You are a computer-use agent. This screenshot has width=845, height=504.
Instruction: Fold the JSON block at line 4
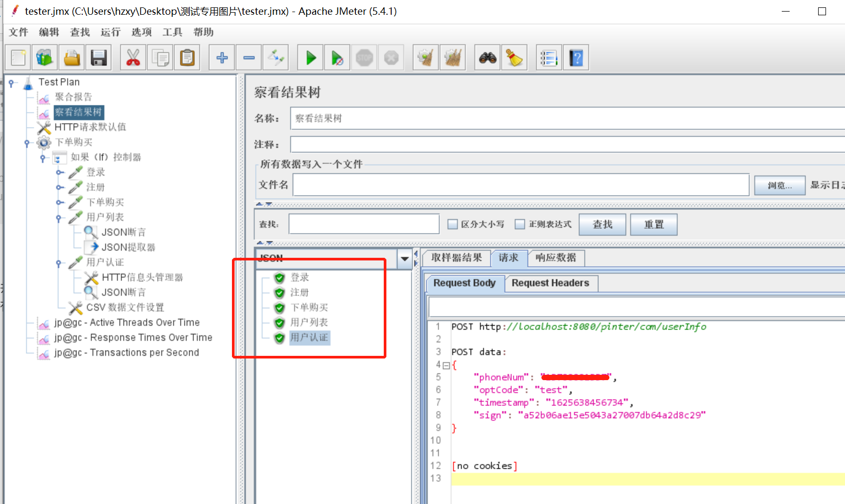pyautogui.click(x=446, y=365)
